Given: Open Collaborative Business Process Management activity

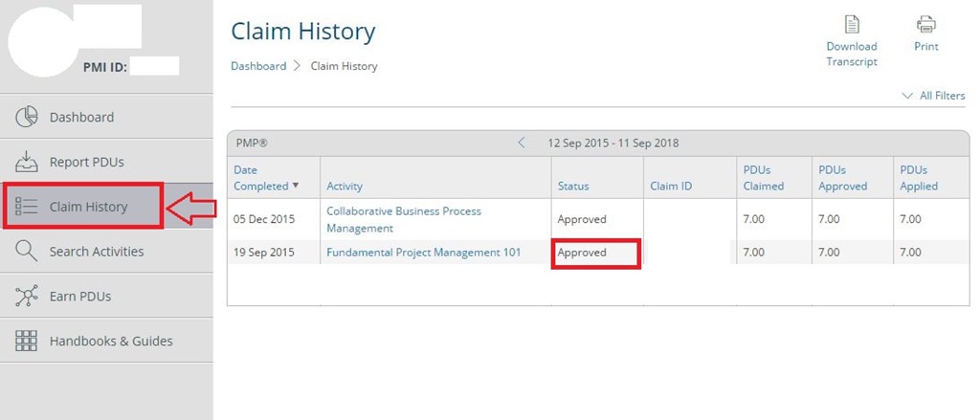Looking at the screenshot, I should pos(404,219).
